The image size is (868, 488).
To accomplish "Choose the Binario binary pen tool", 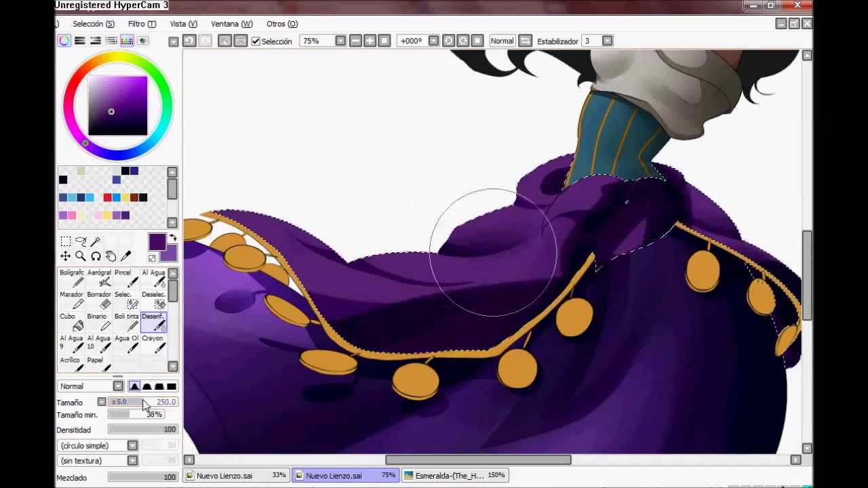I will tap(99, 322).
